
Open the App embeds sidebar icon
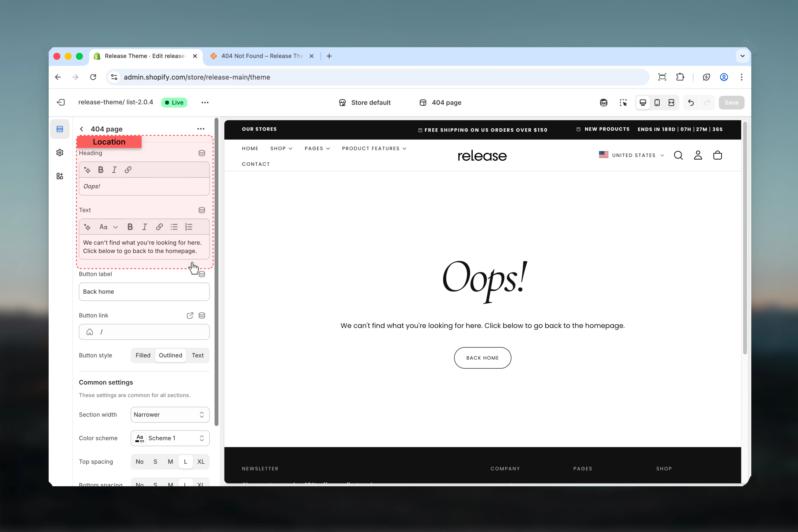(60, 176)
